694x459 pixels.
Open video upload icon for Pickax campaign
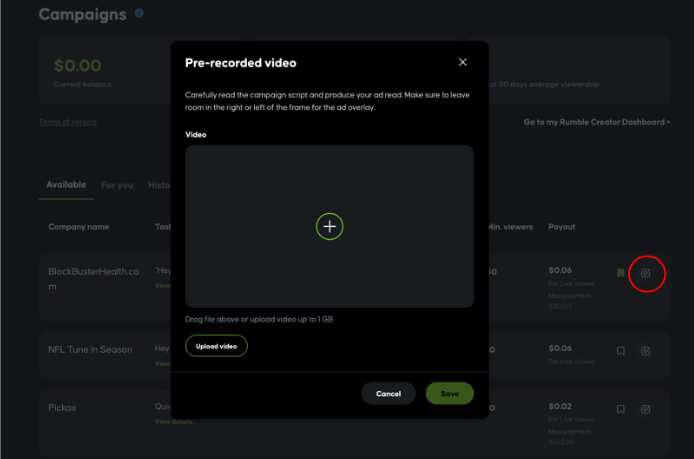[x=646, y=409]
